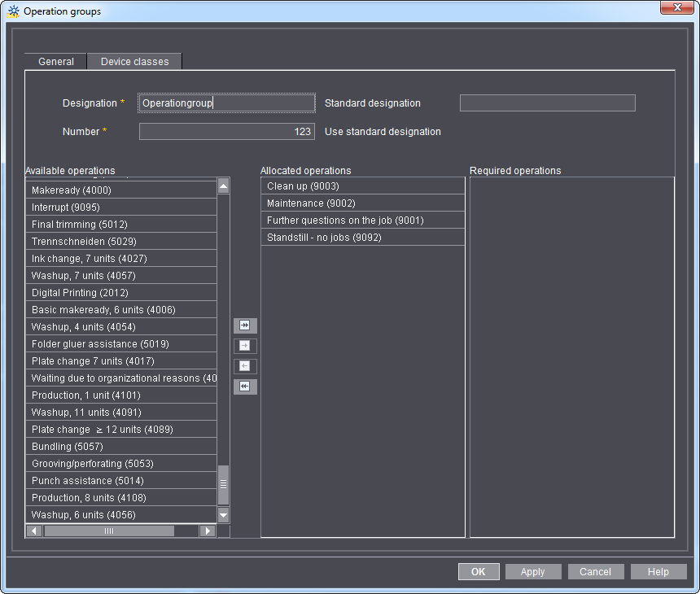The height and width of the screenshot is (594, 700).
Task: Click the move-all-left double arrow button
Action: pos(245,386)
